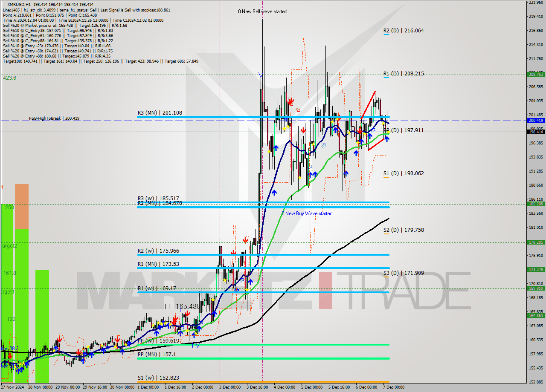The height and width of the screenshot is (392, 546).
Task: Click the 'Sell %20 @ Entry -88: 180.68' line
Action: pos(57,56)
